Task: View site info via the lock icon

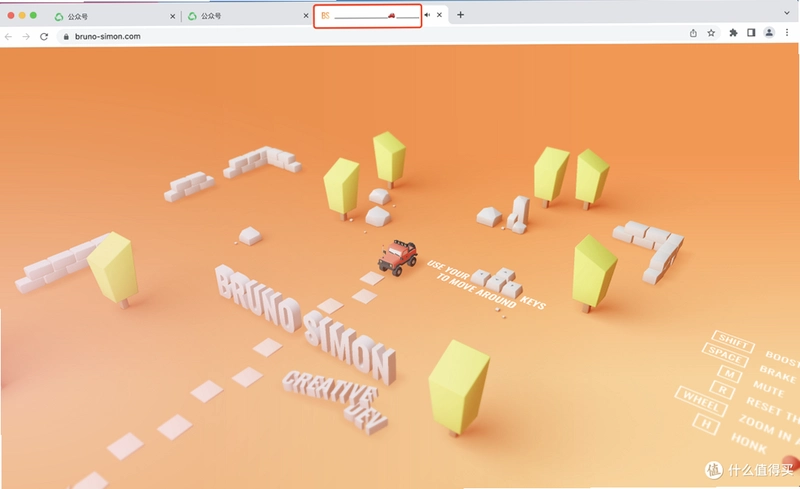Action: (66, 36)
